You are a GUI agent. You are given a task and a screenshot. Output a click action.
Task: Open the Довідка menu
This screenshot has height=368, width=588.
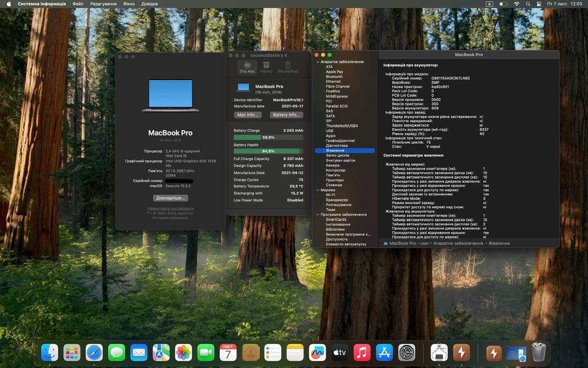click(x=149, y=4)
